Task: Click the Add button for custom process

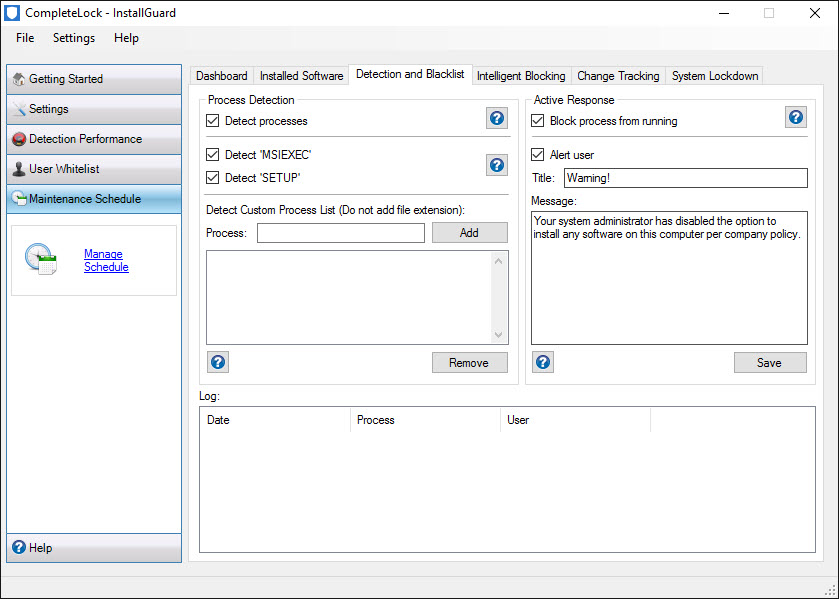Action: [469, 233]
